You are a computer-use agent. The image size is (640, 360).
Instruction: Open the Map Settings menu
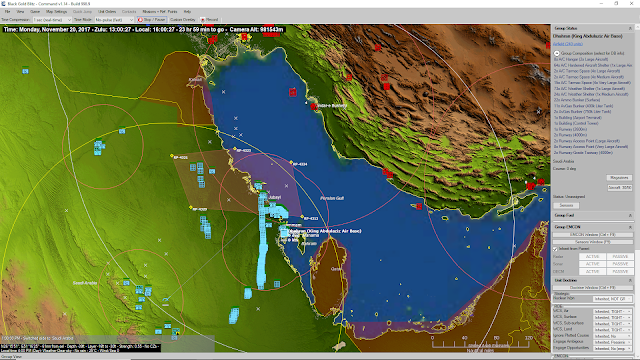(56, 11)
